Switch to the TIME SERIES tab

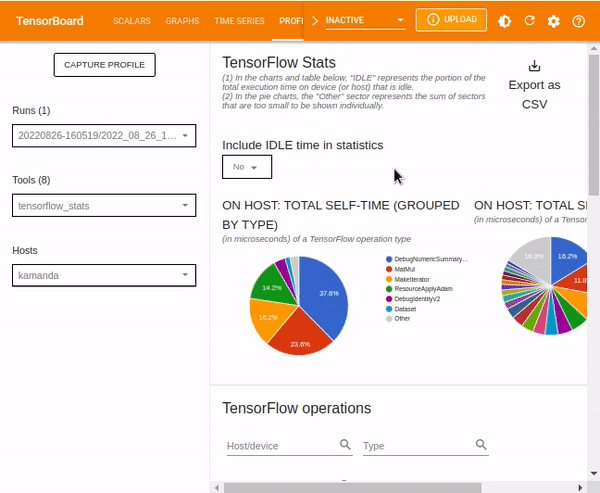click(x=240, y=21)
